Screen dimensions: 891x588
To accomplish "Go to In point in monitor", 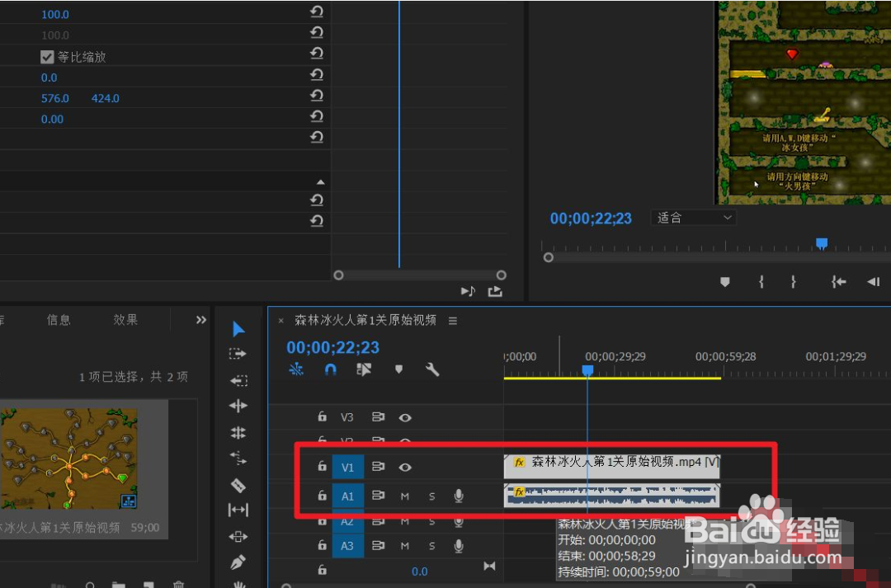I will point(839,281).
